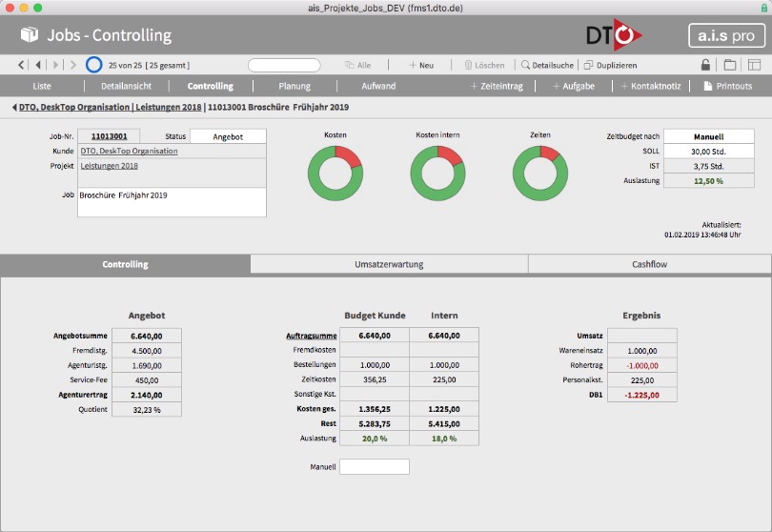Click Job-Nr. 11013001 field
Viewport: 772px width, 532px height.
[109, 136]
